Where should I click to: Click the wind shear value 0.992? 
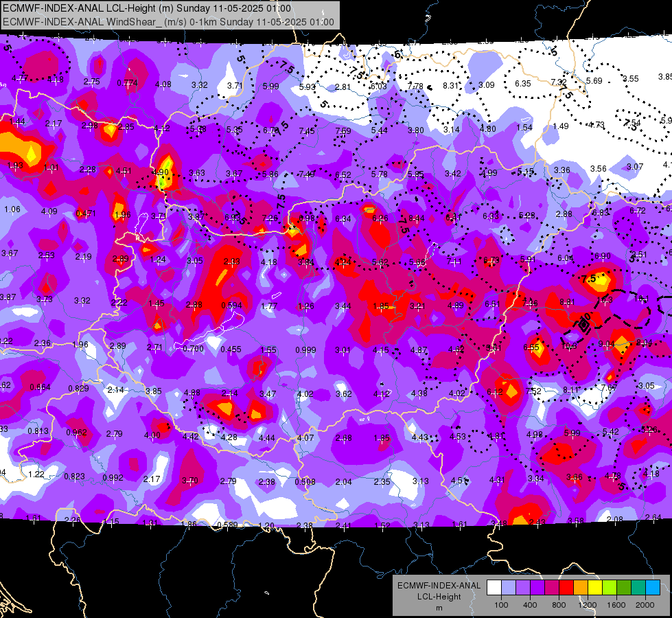point(113,477)
